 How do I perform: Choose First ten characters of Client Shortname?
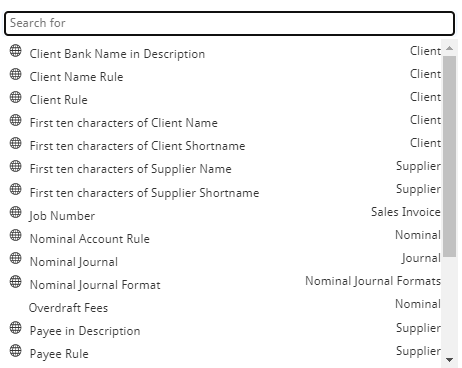(x=225, y=146)
